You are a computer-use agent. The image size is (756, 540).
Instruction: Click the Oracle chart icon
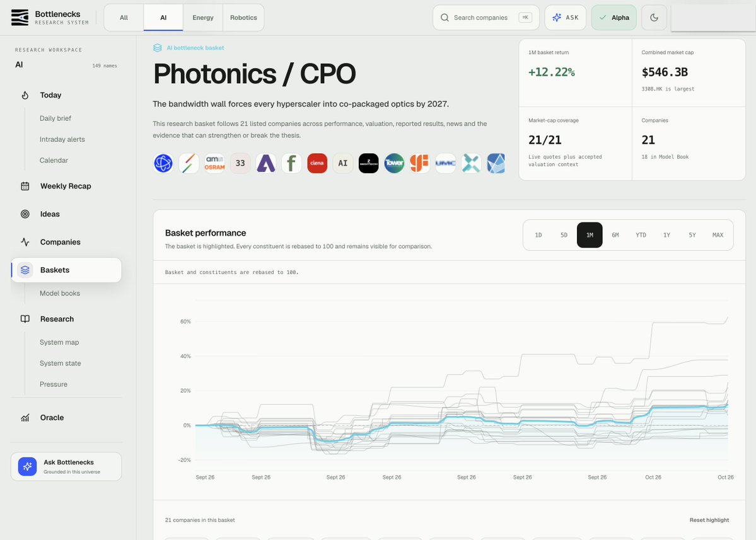point(25,418)
